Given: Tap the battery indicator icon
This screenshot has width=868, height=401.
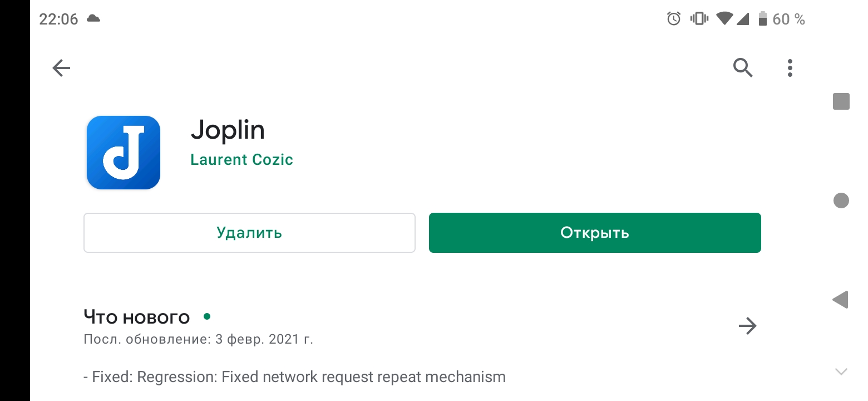Looking at the screenshot, I should point(762,19).
